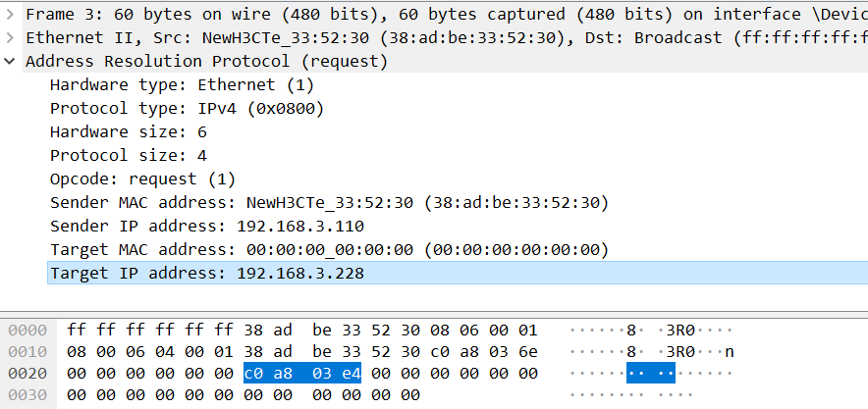Click offset 0000 in hex dump
868x409 pixels.
pyautogui.click(x=27, y=331)
